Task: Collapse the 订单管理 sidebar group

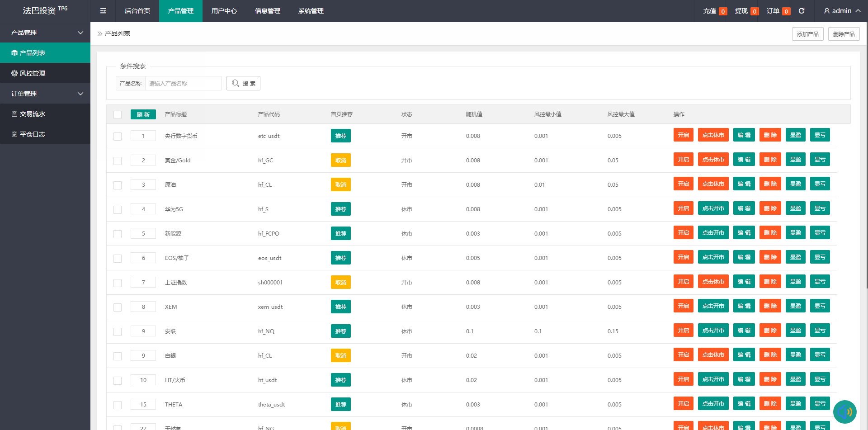Action: coord(80,94)
